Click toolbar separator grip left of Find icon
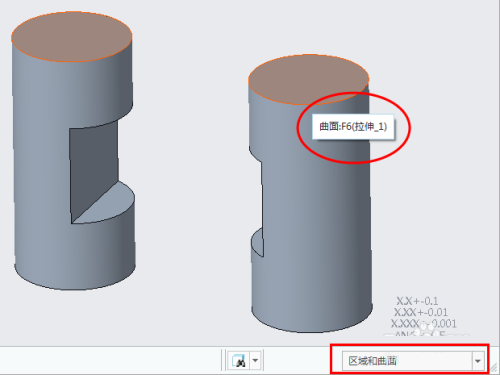The width and height of the screenshot is (500, 375). tap(224, 360)
